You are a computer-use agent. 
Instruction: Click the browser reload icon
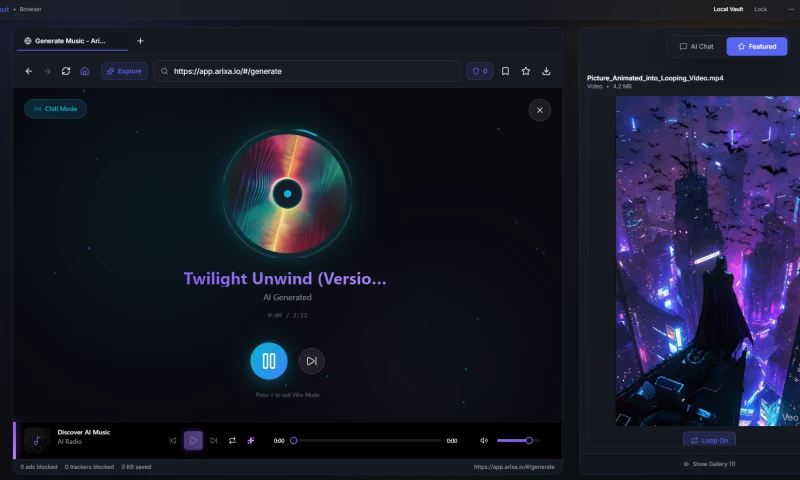point(66,71)
